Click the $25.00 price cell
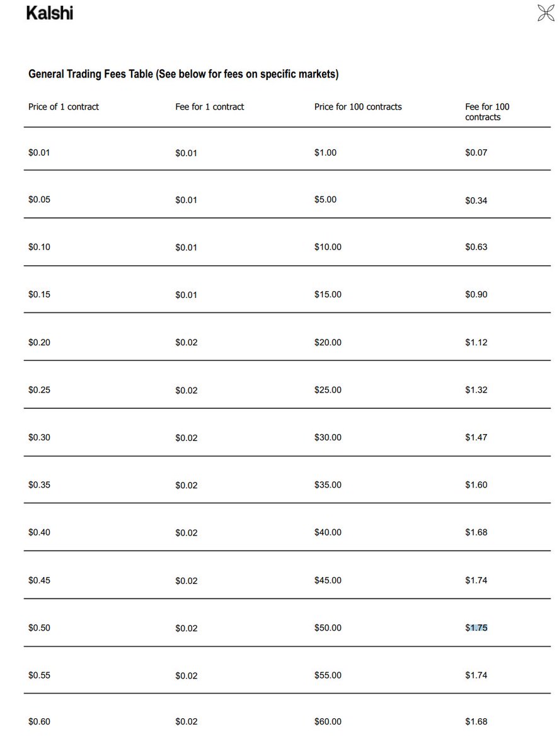559x756 pixels. [328, 390]
